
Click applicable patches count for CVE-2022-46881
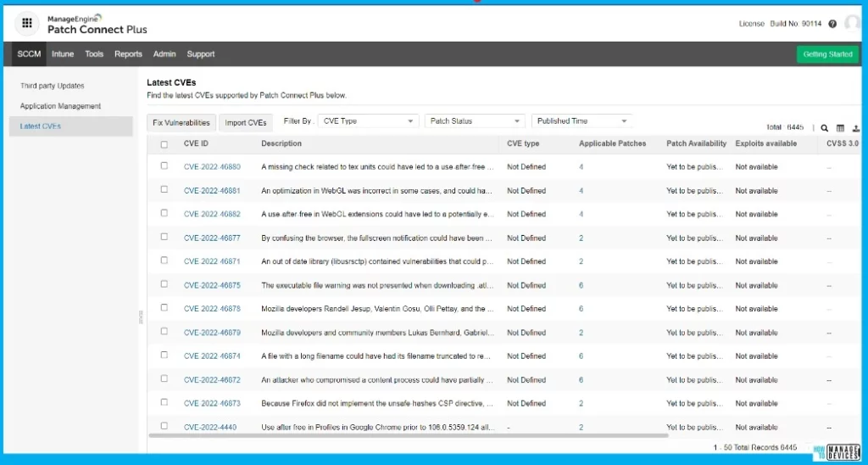[x=581, y=191]
